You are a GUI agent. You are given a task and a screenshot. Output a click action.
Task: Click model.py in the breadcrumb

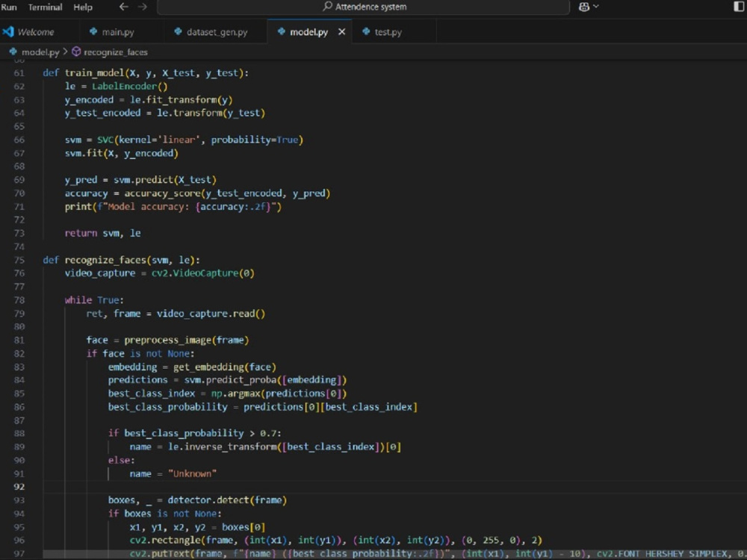[40, 52]
